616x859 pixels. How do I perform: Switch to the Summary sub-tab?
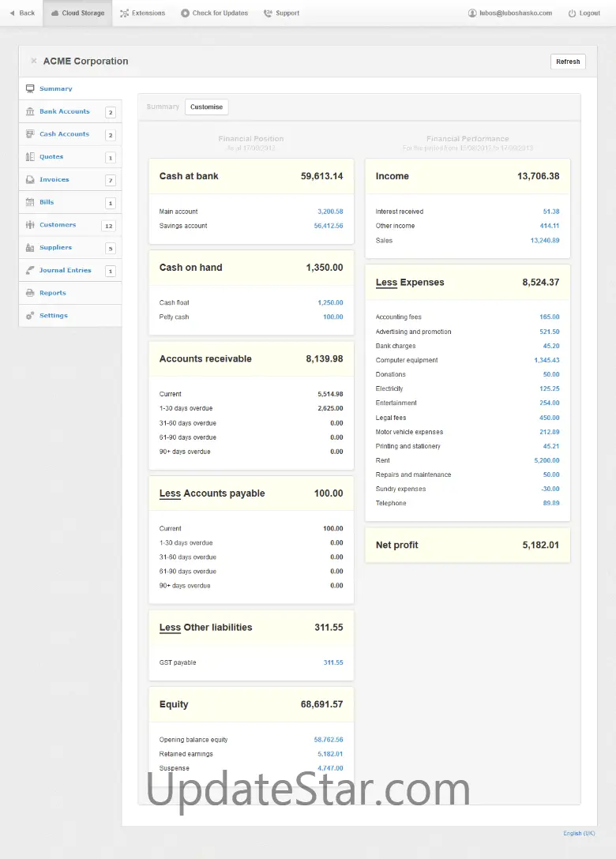point(163,107)
